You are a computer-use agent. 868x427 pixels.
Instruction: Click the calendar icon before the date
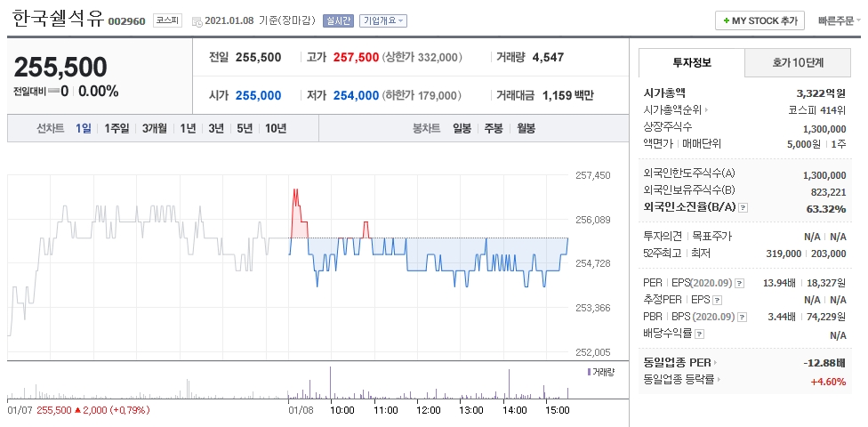coord(197,21)
